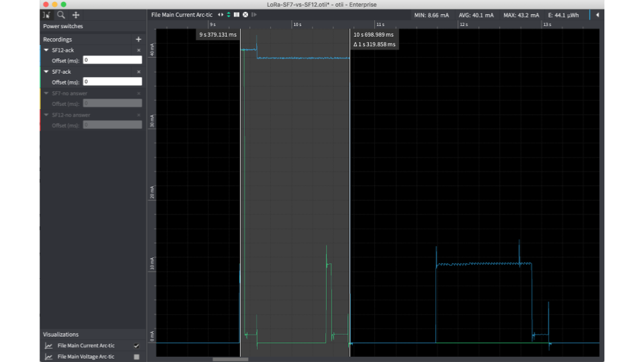Add a new recording with plus icon
Image resolution: width=644 pixels, height=362 pixels.
(x=138, y=40)
